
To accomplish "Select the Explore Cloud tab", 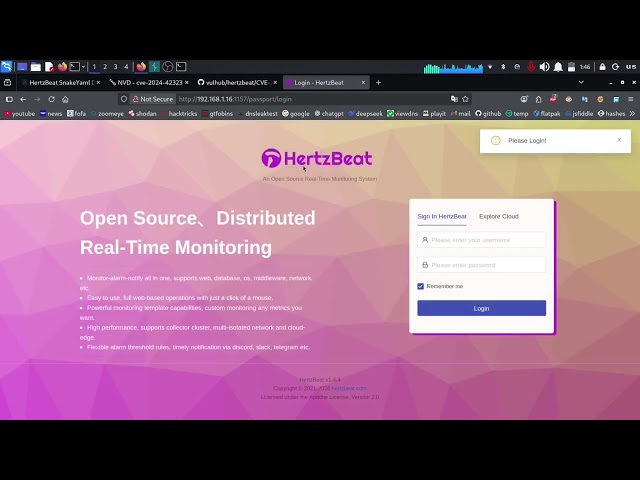I will pos(499,216).
